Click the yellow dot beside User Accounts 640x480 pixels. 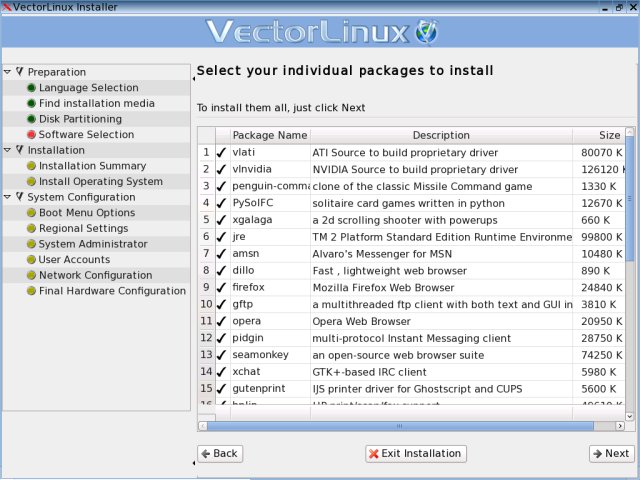[31, 260]
